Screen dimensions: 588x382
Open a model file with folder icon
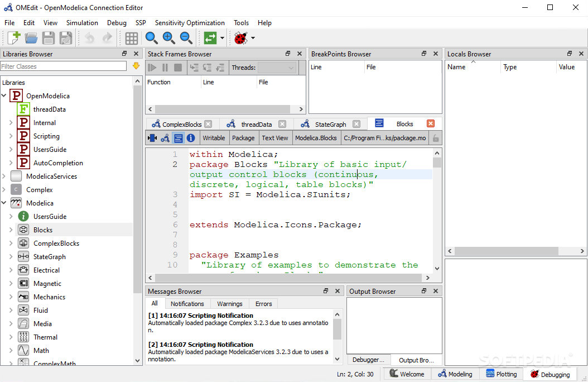31,38
